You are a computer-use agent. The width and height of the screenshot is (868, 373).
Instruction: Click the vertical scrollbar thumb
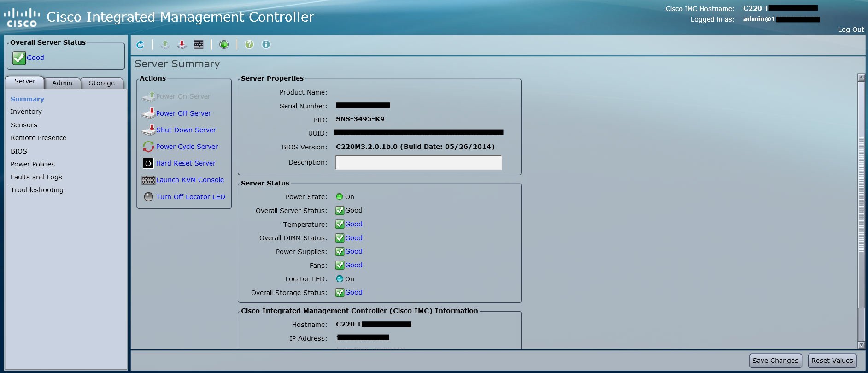pyautogui.click(x=861, y=195)
